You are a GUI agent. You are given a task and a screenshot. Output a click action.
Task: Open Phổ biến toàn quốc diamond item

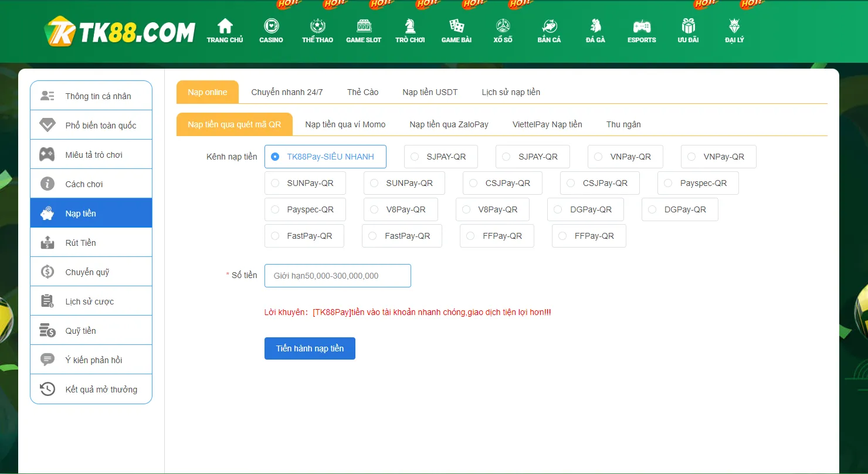click(x=91, y=125)
